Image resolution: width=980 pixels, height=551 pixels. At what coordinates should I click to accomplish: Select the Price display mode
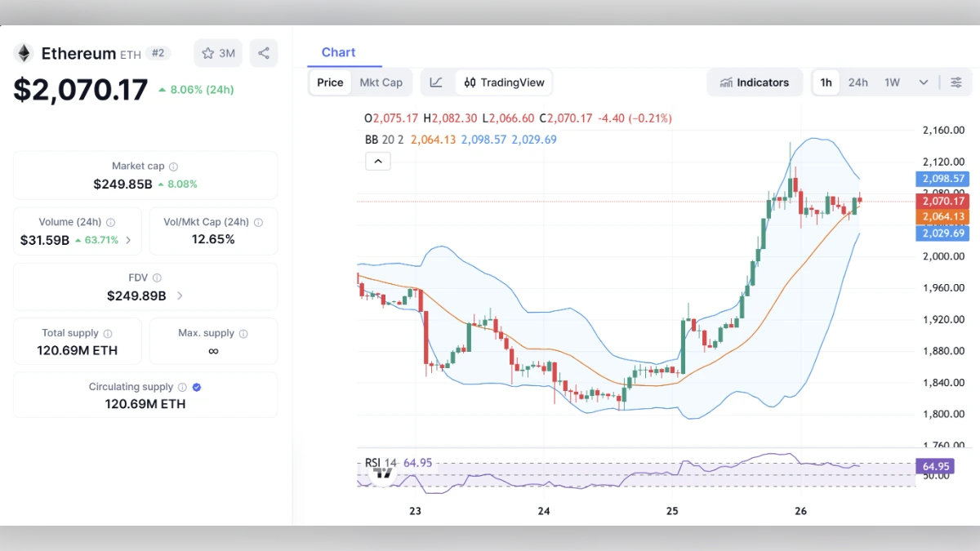pyautogui.click(x=330, y=82)
